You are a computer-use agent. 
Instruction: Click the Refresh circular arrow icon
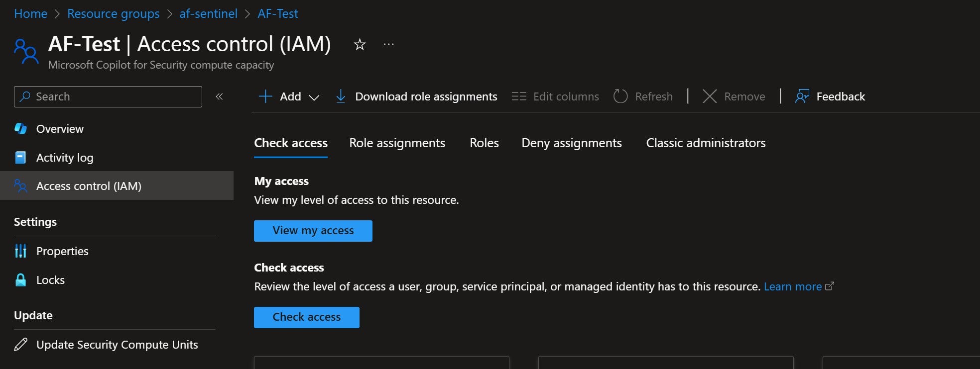pyautogui.click(x=620, y=96)
